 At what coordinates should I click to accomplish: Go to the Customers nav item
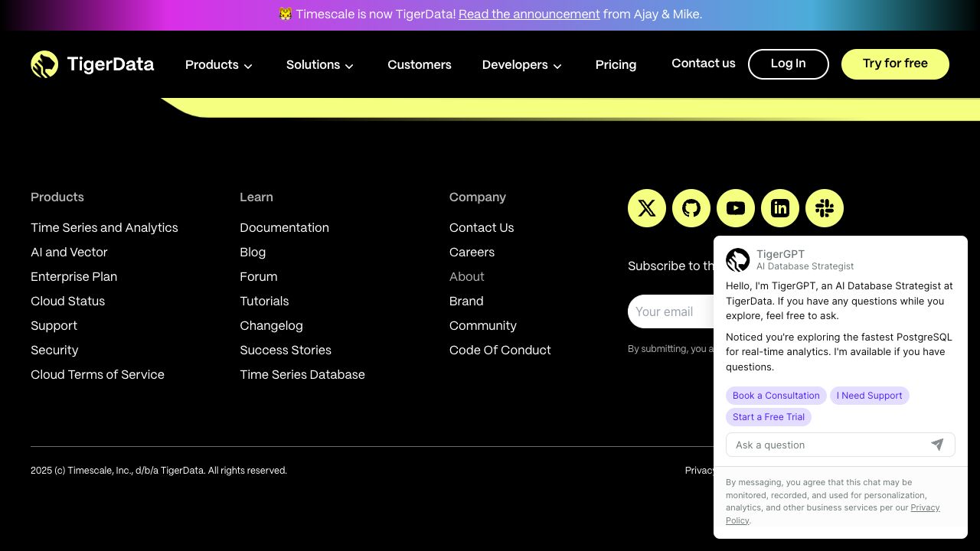coord(420,65)
